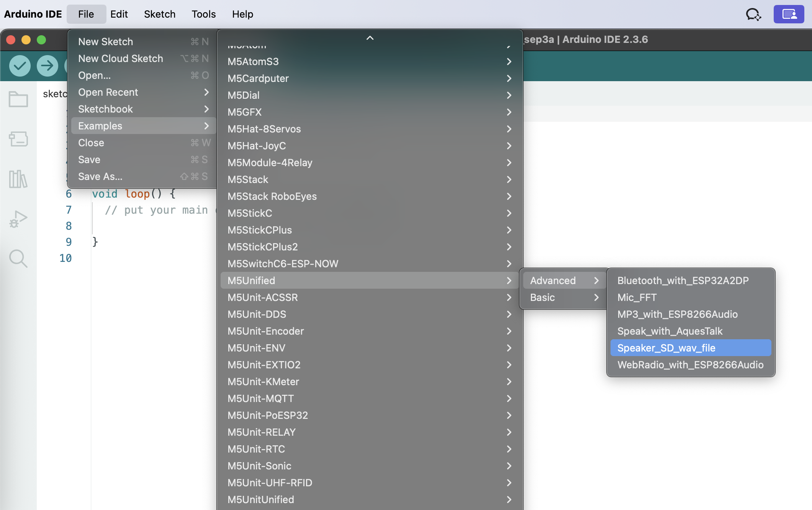This screenshot has width=812, height=510.
Task: Click the Upload arrow button
Action: click(47, 66)
